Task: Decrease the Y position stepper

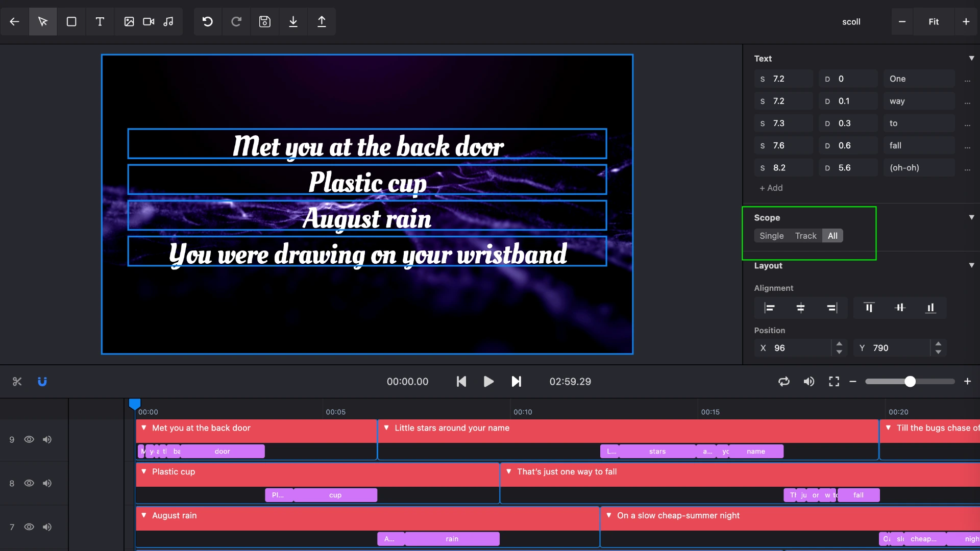Action: point(938,352)
